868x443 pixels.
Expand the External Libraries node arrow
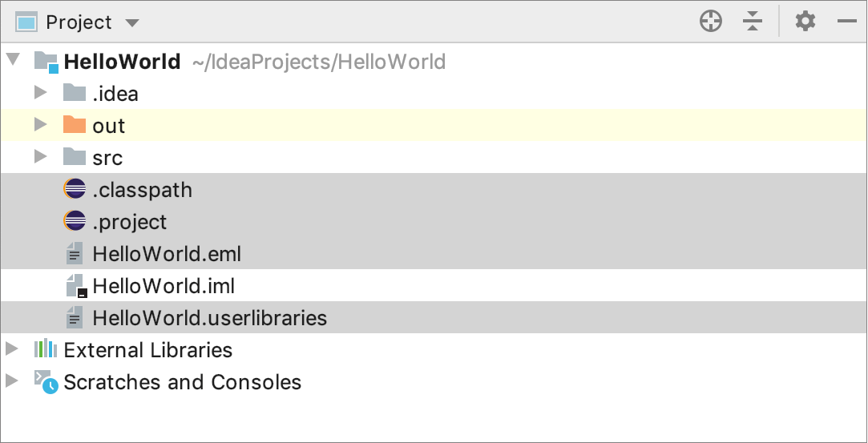[11, 349]
